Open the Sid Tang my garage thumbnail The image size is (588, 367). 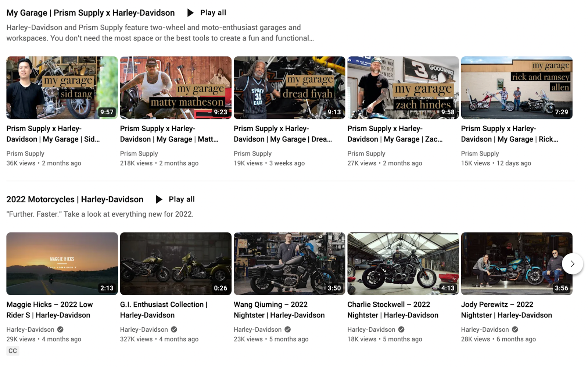coord(62,88)
